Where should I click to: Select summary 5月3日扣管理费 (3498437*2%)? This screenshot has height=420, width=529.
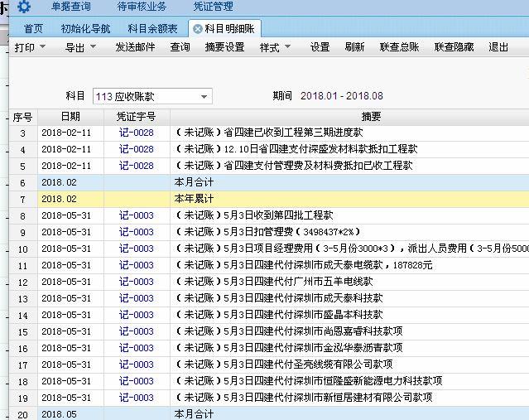[x=292, y=232]
